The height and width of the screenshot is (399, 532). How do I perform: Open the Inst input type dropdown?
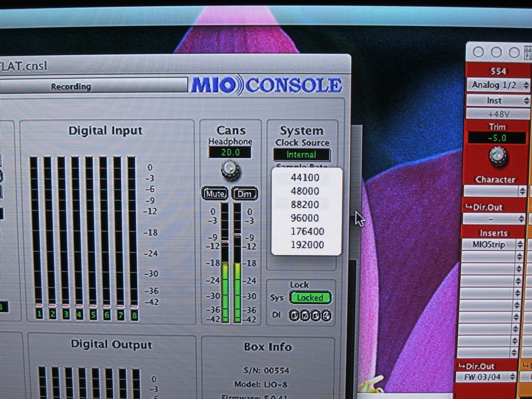pyautogui.click(x=498, y=100)
